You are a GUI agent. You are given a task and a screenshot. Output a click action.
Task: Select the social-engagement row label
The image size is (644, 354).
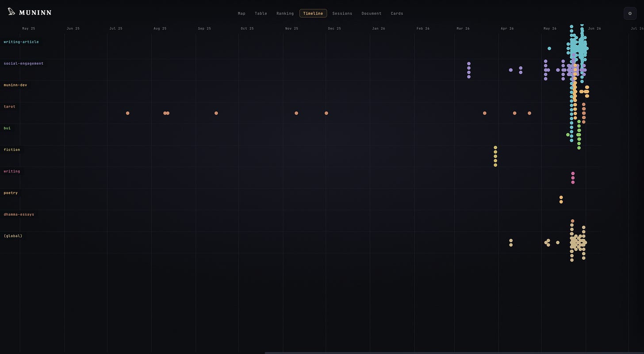tap(23, 63)
